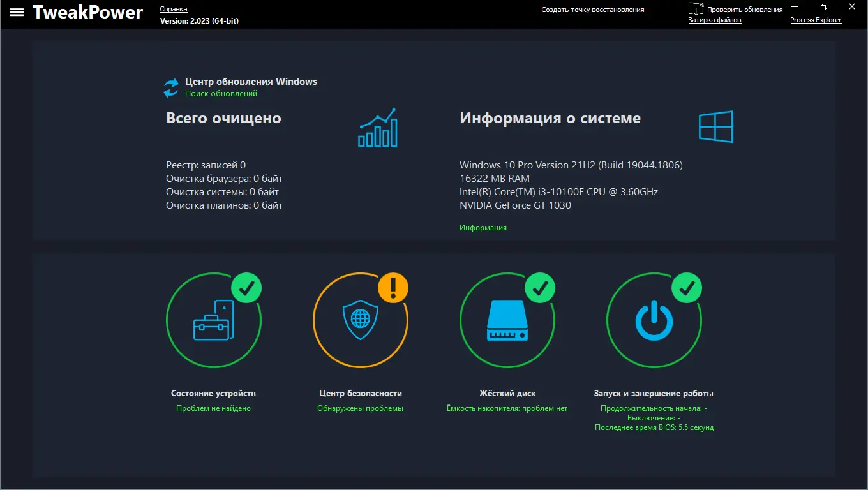Image resolution: width=868 pixels, height=490 pixels.
Task: Select the Жёсткий диск label
Action: pos(507,394)
